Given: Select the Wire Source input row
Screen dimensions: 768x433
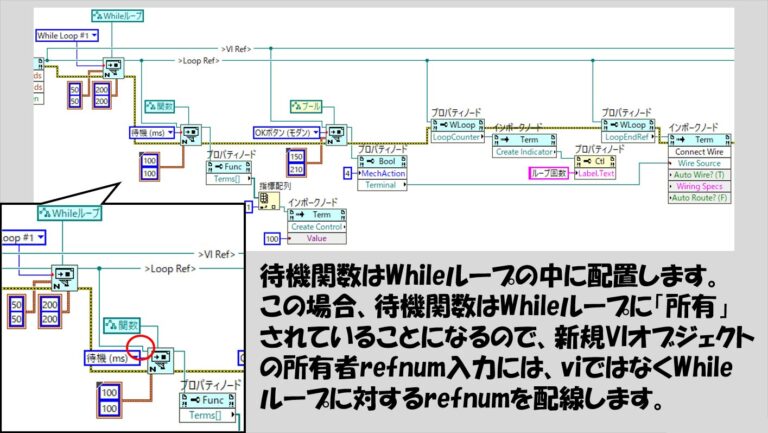Looking at the screenshot, I should pos(699,163).
